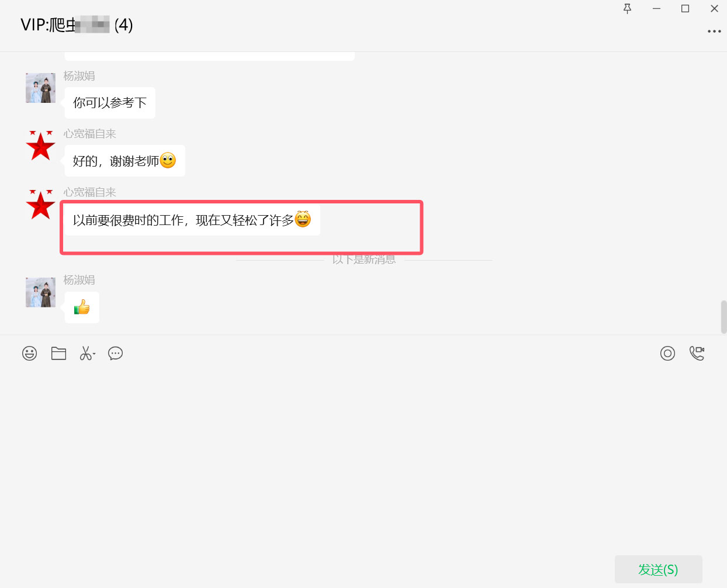Click the group chat title VIP
This screenshot has width=727, height=588.
coord(77,25)
